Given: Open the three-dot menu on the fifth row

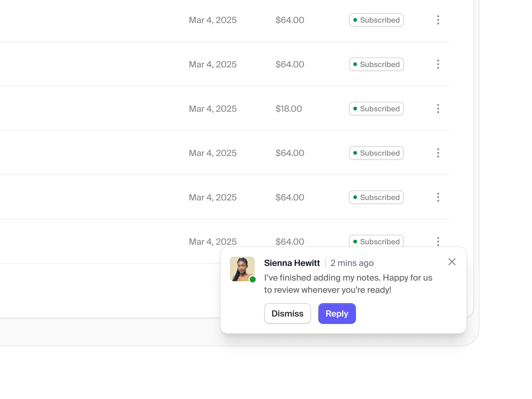Looking at the screenshot, I should click(x=438, y=197).
